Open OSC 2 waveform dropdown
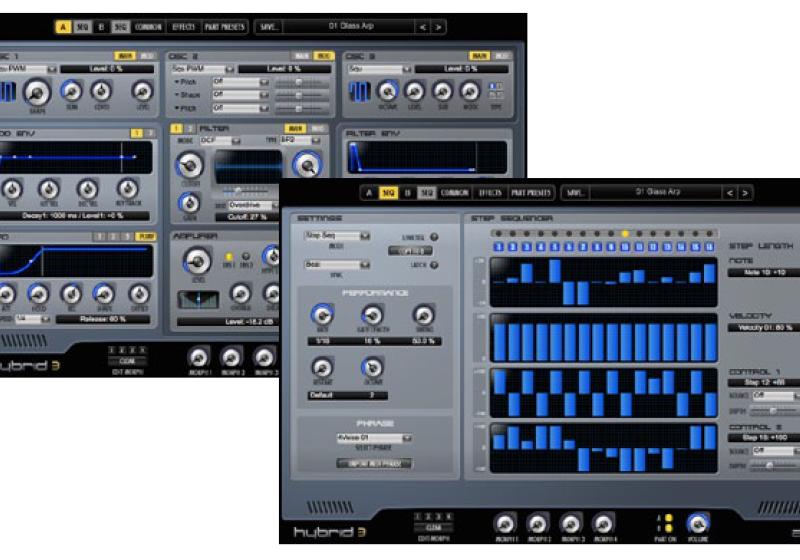This screenshot has width=800, height=560. pos(203,69)
